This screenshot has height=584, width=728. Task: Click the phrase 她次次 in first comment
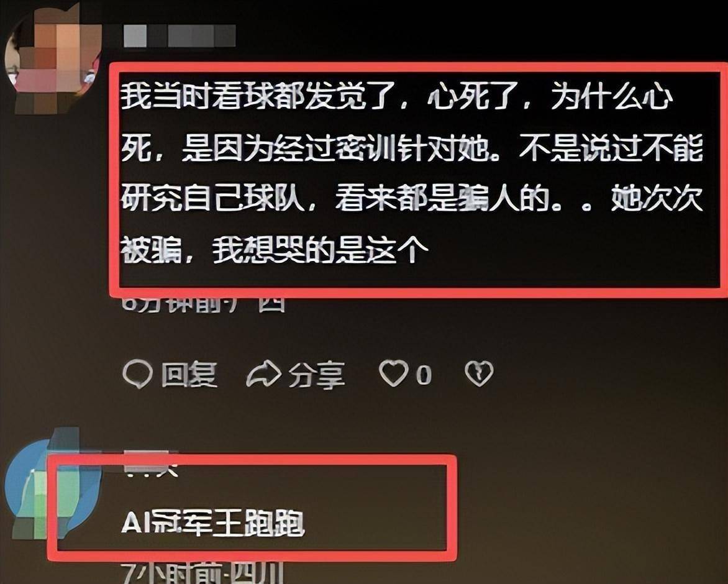coord(656,199)
